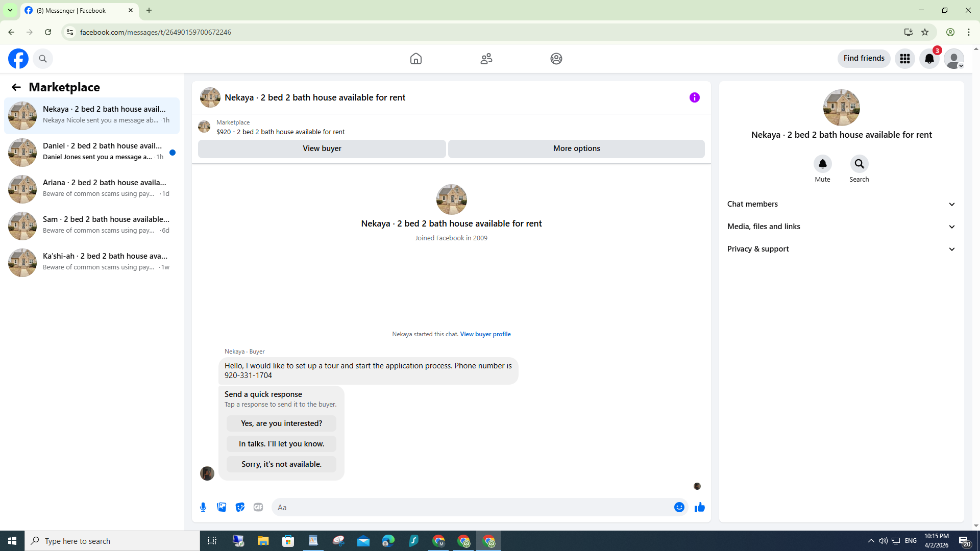Open Facebook home via the logo

(x=18, y=59)
